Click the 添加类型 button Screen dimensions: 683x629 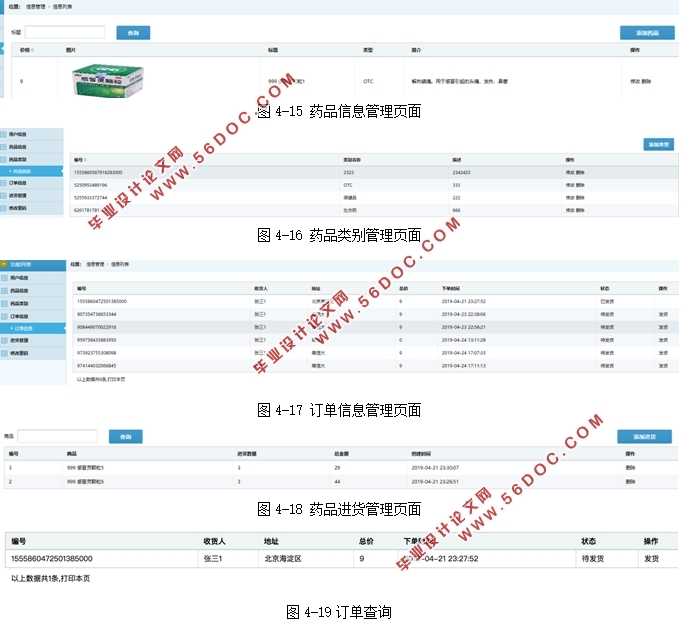658,144
